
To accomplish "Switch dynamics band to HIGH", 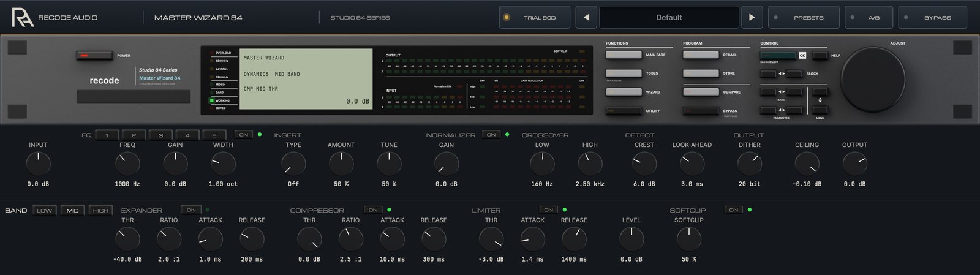I will click(x=100, y=210).
